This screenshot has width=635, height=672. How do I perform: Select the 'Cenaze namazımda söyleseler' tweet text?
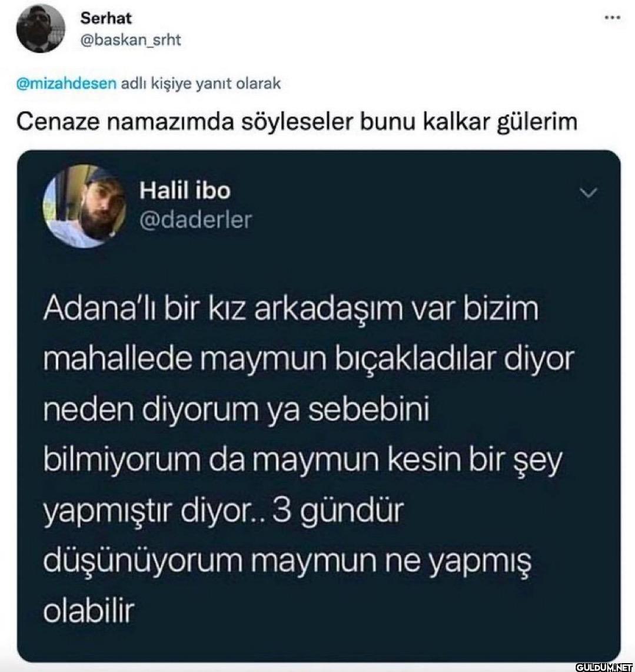click(x=297, y=122)
